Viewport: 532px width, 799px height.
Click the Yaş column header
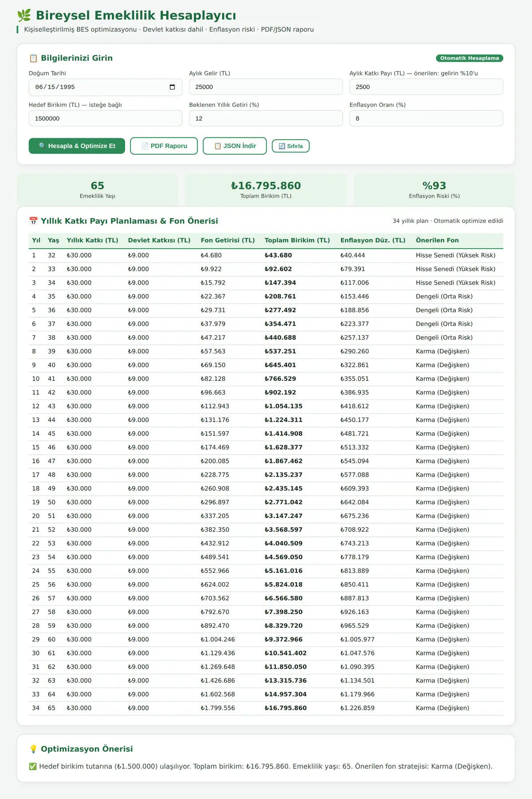[x=54, y=240]
